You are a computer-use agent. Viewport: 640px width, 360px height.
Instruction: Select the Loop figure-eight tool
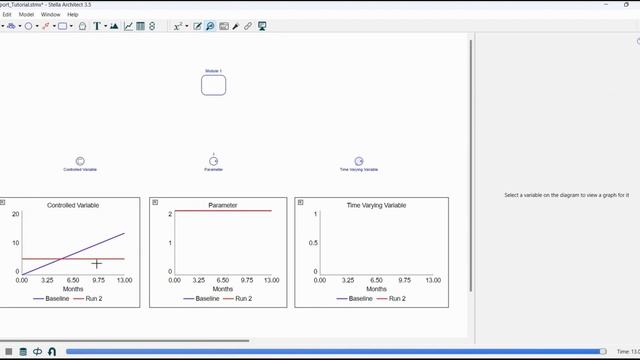152,26
